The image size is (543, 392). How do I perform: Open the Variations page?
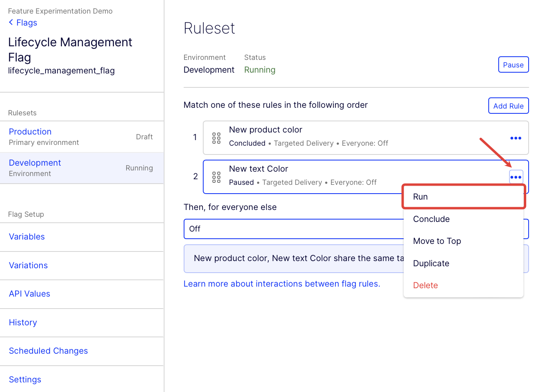coord(28,265)
